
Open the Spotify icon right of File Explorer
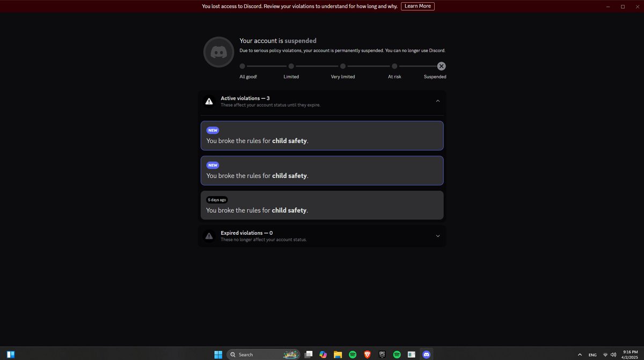[x=353, y=355]
